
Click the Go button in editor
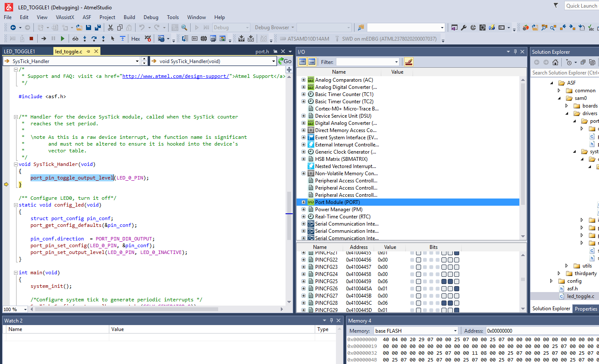tap(285, 61)
